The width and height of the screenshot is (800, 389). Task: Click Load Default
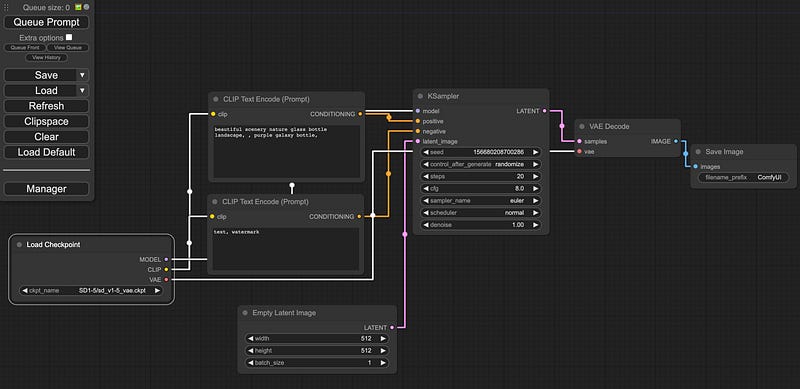46,152
